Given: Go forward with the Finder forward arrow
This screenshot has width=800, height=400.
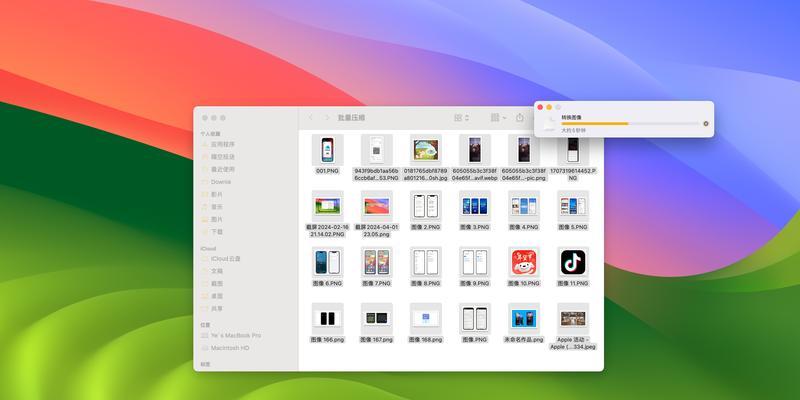Looking at the screenshot, I should pos(327,118).
